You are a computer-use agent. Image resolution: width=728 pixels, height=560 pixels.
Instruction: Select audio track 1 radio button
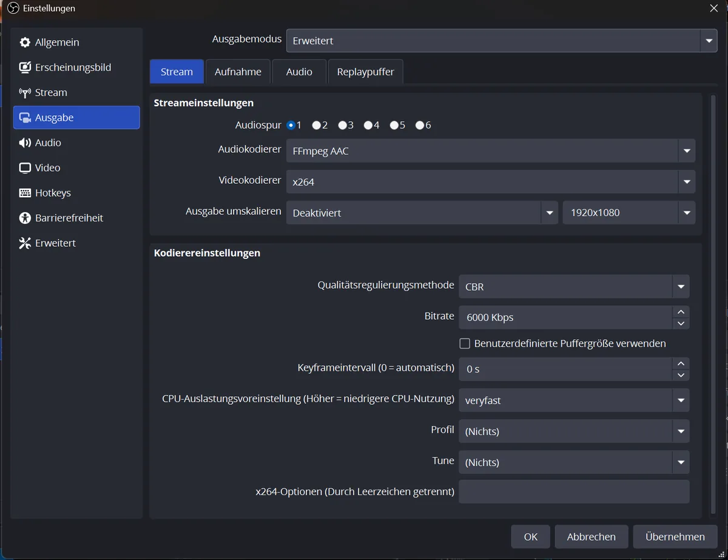291,125
